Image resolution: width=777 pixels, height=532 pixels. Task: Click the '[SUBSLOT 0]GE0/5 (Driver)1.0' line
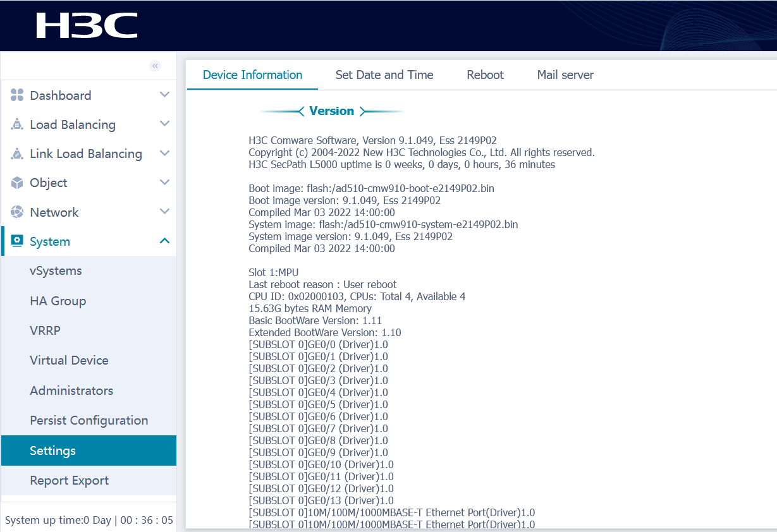(x=319, y=404)
